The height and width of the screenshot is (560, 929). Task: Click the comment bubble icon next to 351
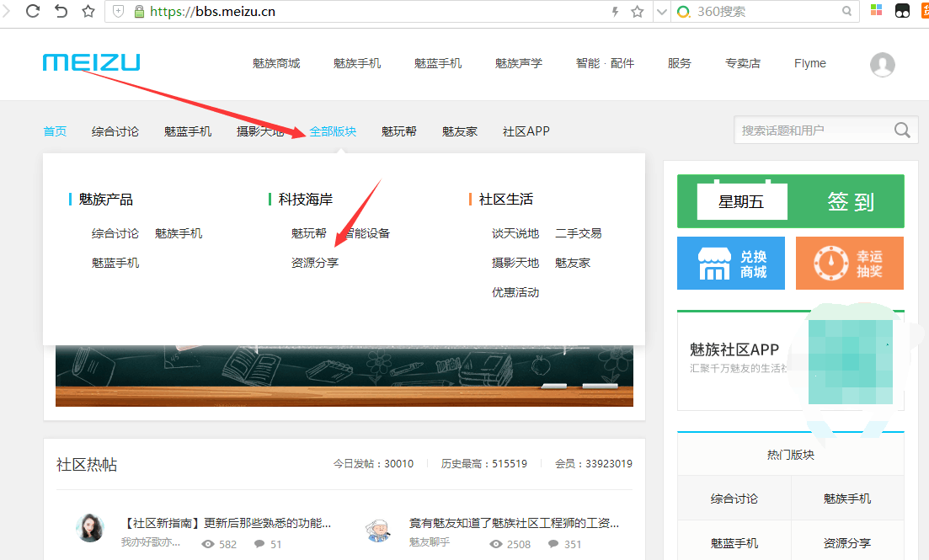click(553, 544)
